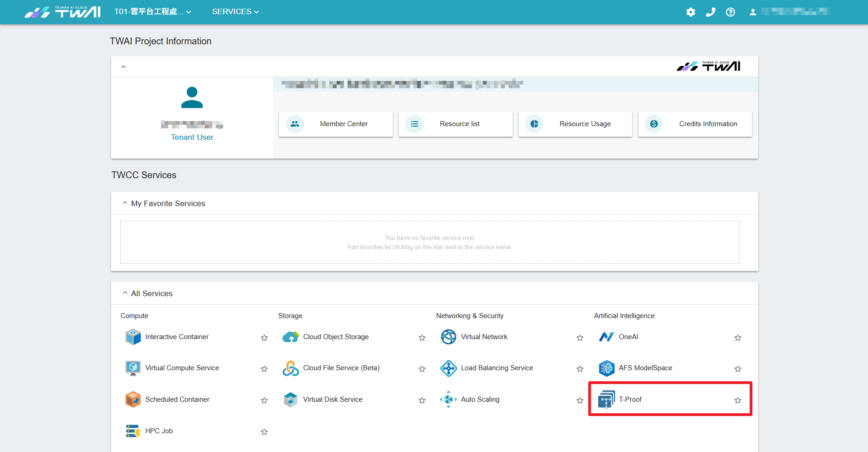
Task: Click the HPC Job icon
Action: pos(133,431)
